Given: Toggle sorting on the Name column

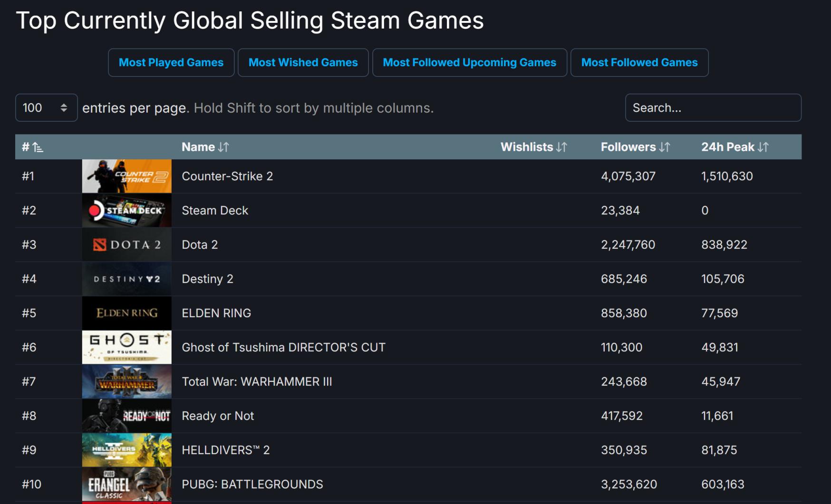Looking at the screenshot, I should [223, 147].
